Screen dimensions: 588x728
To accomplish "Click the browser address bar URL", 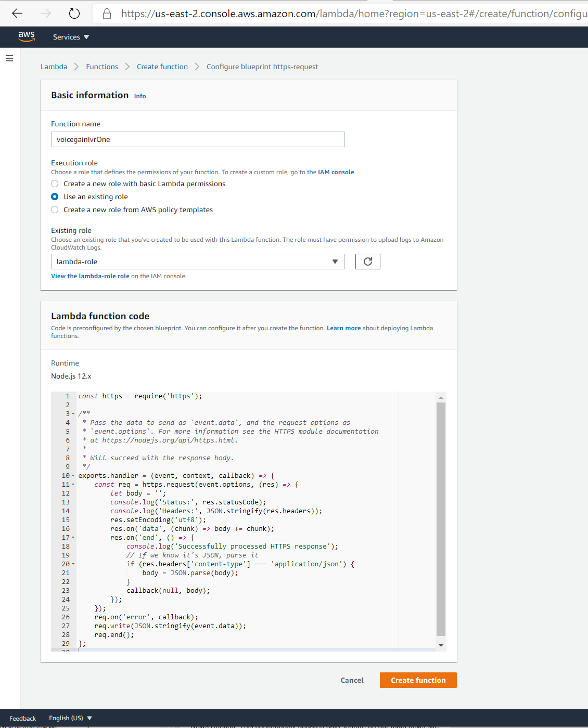I will tap(354, 14).
